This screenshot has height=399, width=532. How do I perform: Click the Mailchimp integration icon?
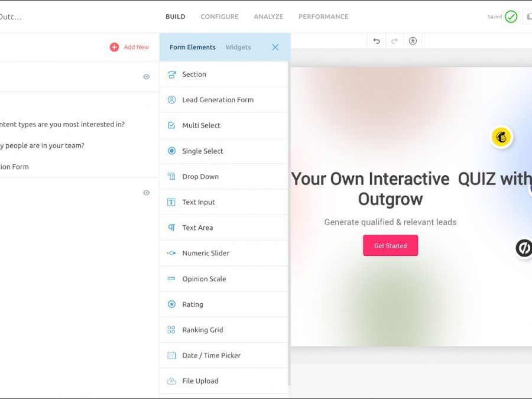click(502, 137)
